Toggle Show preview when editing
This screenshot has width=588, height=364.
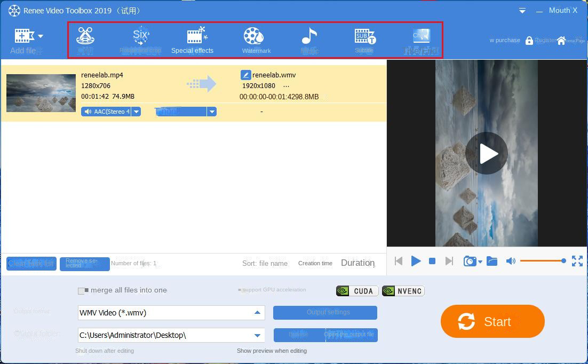click(x=272, y=351)
